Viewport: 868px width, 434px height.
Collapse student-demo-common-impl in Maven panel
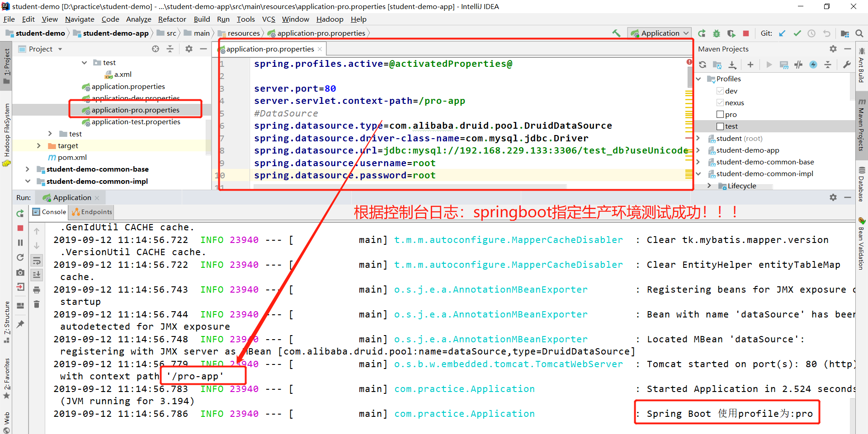pyautogui.click(x=698, y=173)
